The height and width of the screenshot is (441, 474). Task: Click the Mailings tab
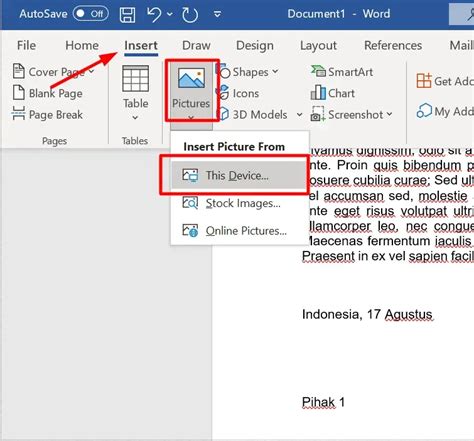point(462,45)
